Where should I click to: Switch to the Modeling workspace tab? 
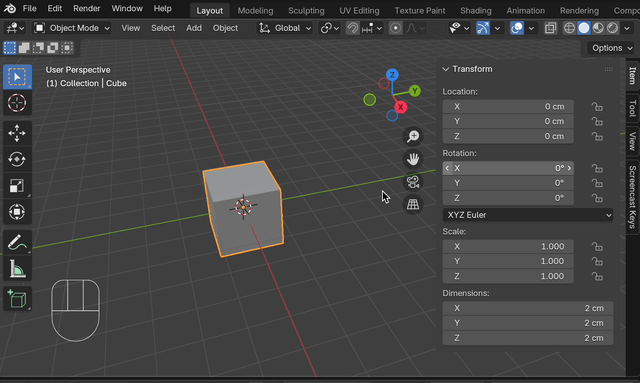pos(256,11)
